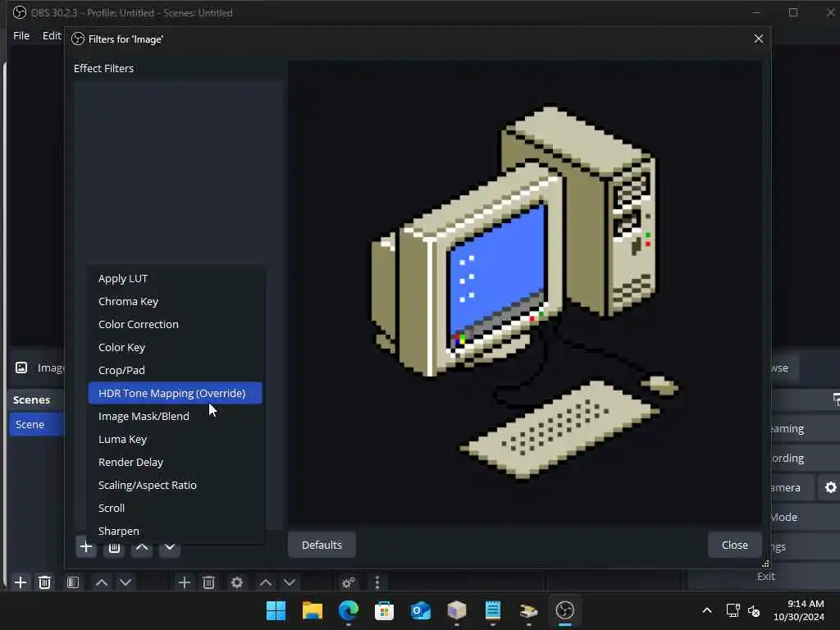Choose Apply LUT filter

click(x=175, y=279)
